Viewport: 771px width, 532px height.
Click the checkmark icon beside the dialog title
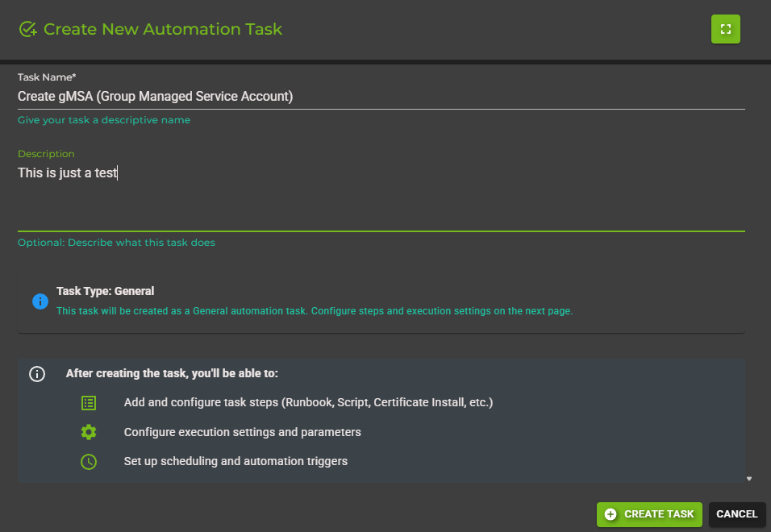(27, 28)
